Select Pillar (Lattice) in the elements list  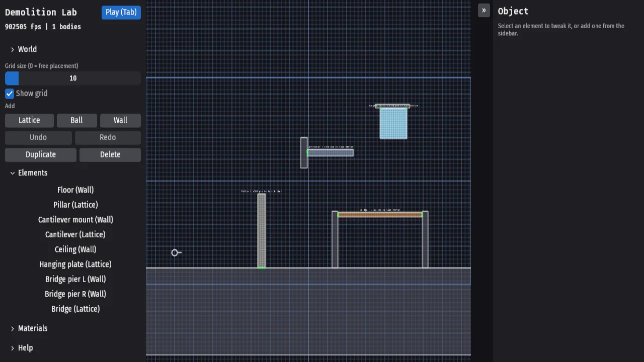click(x=75, y=205)
